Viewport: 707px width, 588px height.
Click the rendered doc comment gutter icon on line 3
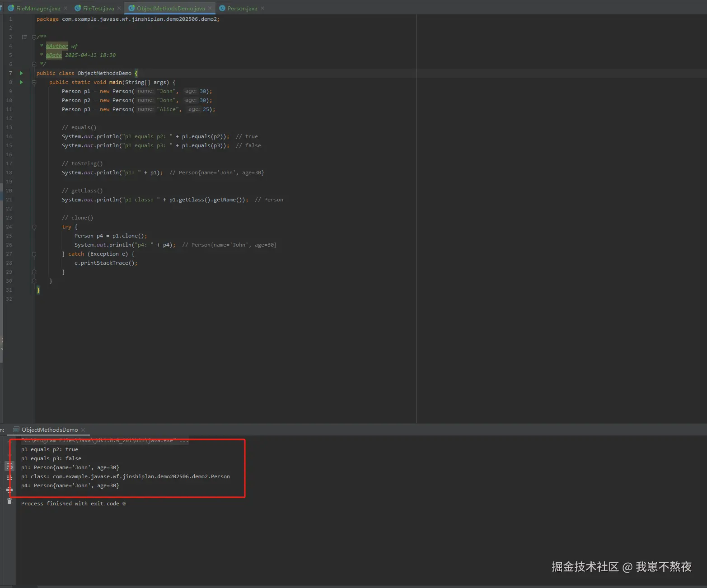[x=24, y=37]
